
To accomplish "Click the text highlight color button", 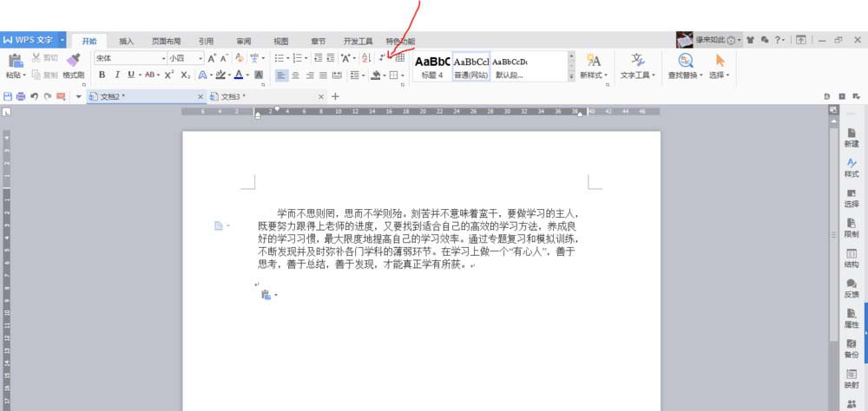I will coord(220,75).
